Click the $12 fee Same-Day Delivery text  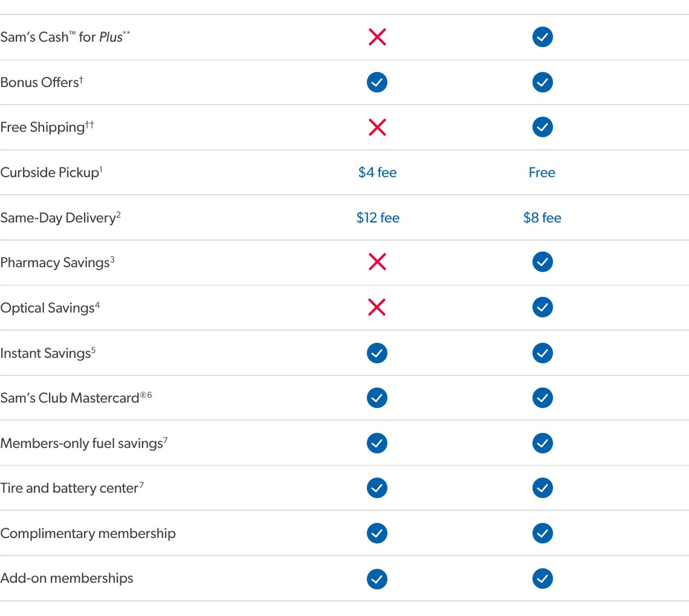click(378, 218)
